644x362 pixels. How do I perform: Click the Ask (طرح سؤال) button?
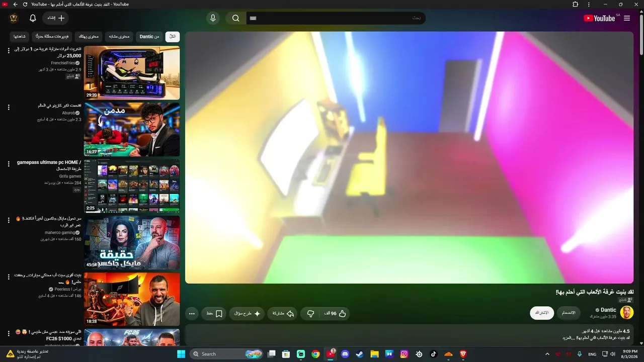point(247,314)
